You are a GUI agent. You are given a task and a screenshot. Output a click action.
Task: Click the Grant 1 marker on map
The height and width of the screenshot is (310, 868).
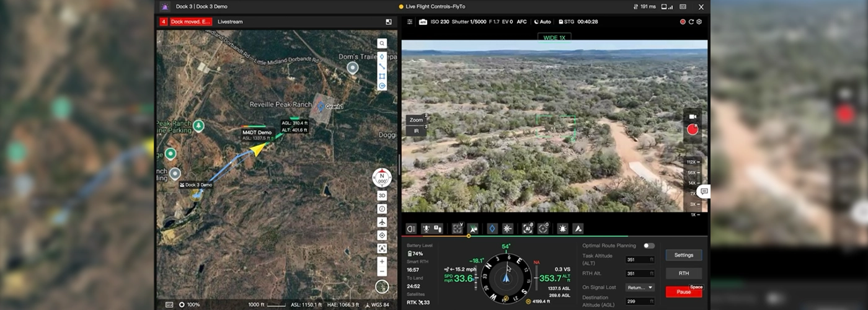(320, 107)
